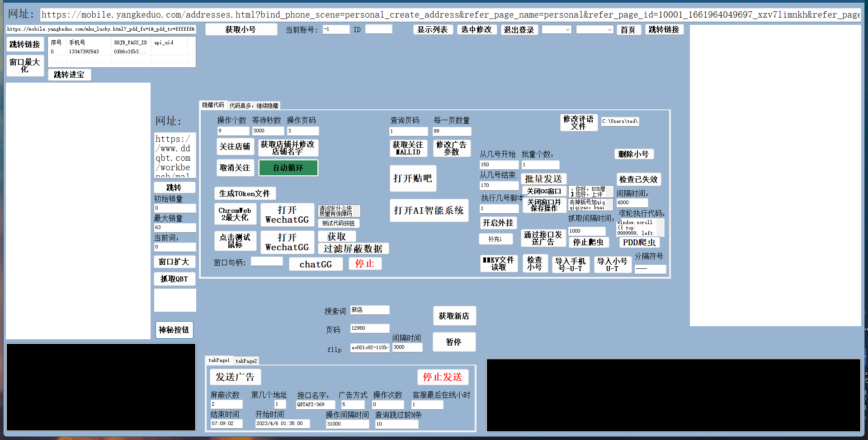Click the 关闭GG窗口 button
Image resolution: width=868 pixels, height=440 pixels.
point(544,191)
